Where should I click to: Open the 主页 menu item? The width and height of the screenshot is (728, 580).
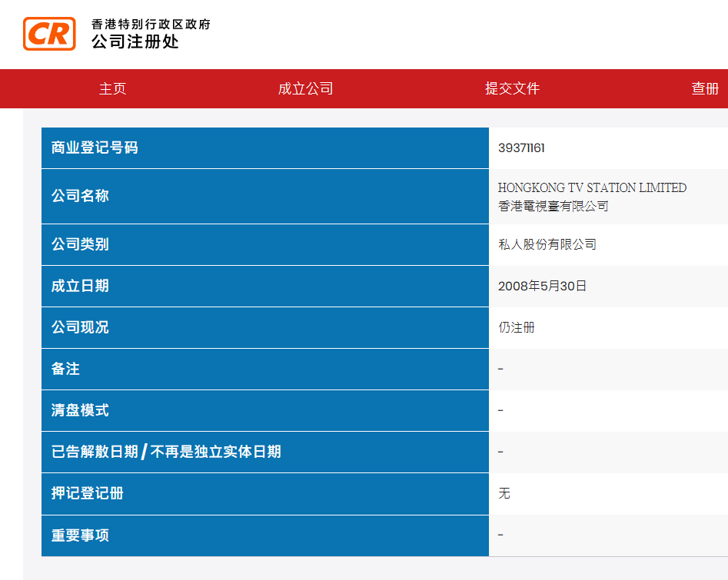pos(112,88)
